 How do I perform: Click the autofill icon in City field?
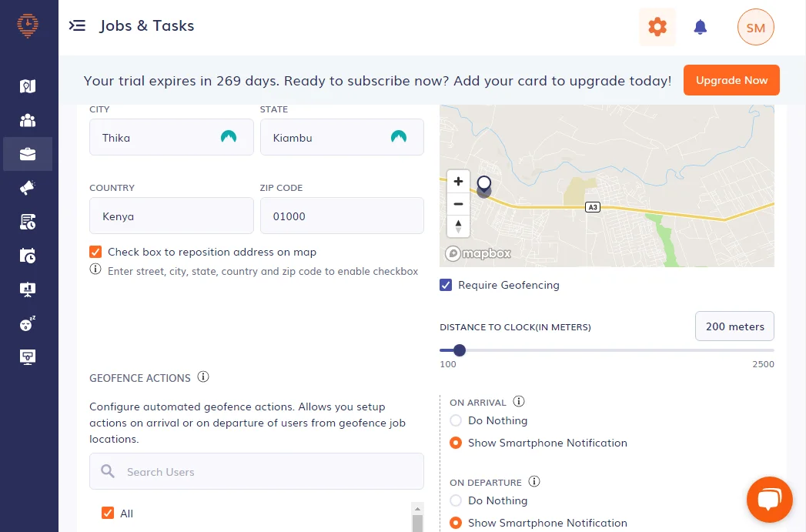(x=228, y=137)
